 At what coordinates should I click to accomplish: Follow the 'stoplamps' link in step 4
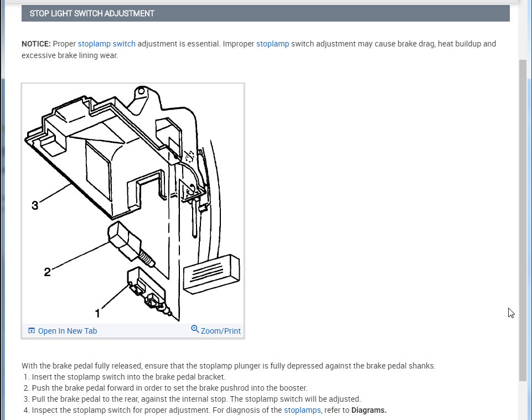[x=302, y=410]
